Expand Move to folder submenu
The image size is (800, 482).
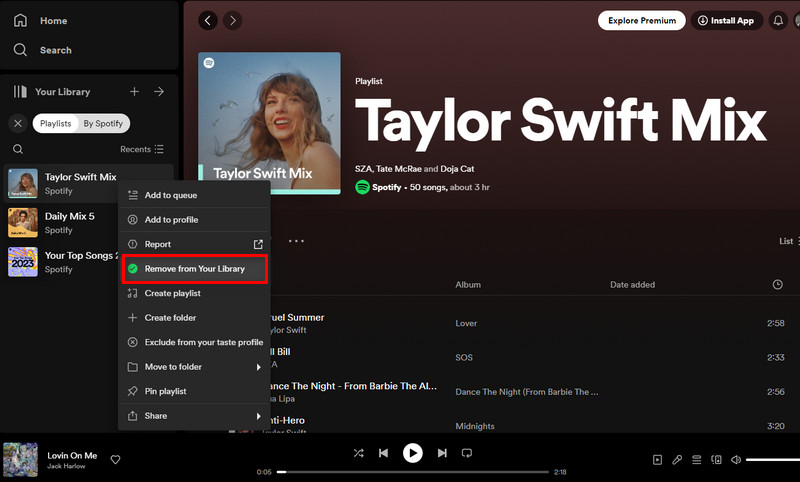click(194, 367)
